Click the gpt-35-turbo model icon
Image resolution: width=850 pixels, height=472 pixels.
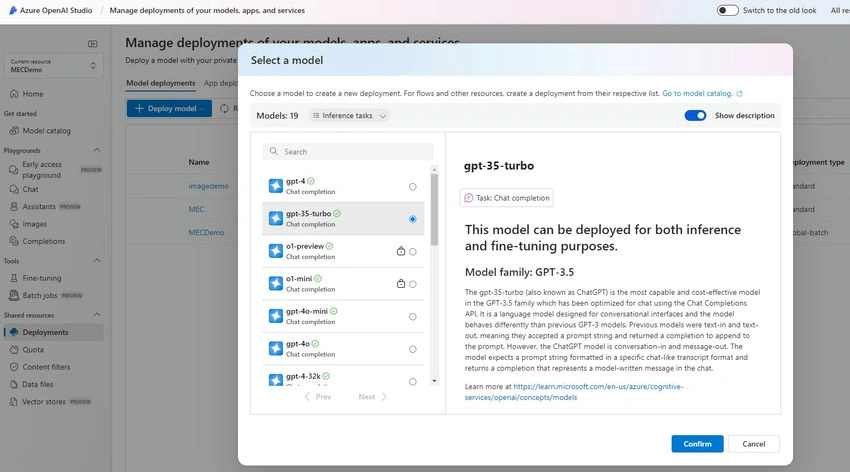coord(276,218)
